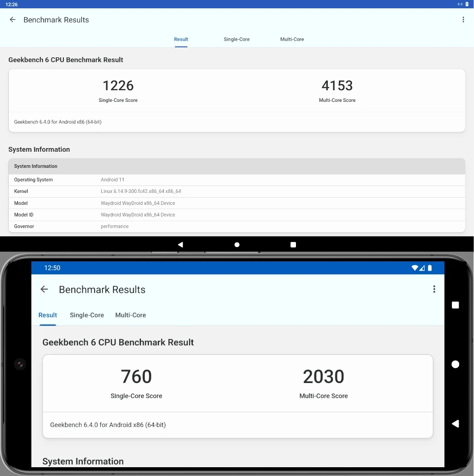Switch to Multi-Core tab in upper Waydroid window
The height and width of the screenshot is (476, 474).
tap(292, 39)
